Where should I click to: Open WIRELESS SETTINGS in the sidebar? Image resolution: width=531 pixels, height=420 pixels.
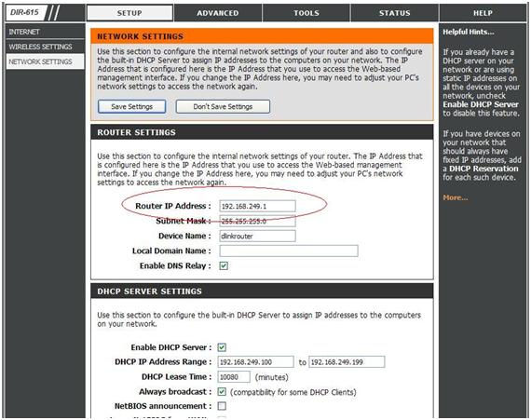(45, 47)
